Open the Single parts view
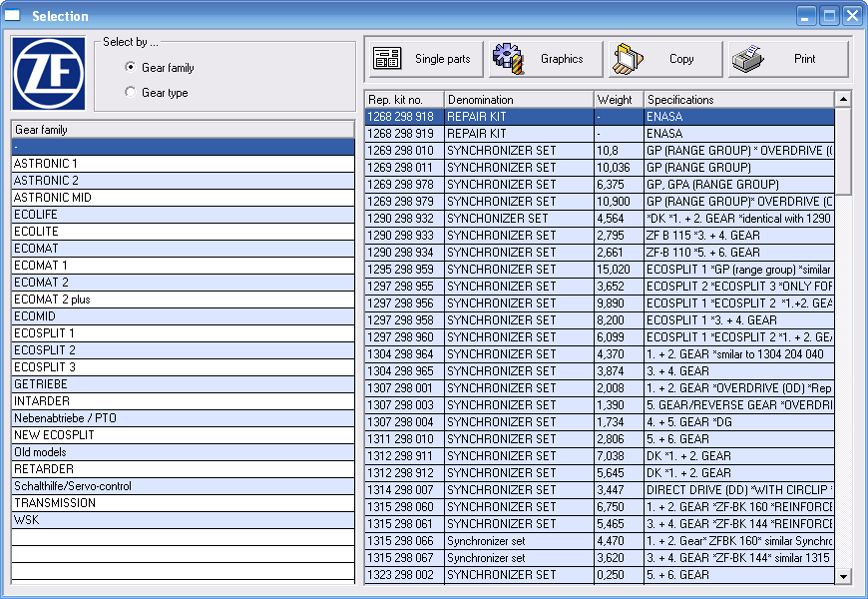Viewport: 868px width, 599px height. click(x=426, y=59)
